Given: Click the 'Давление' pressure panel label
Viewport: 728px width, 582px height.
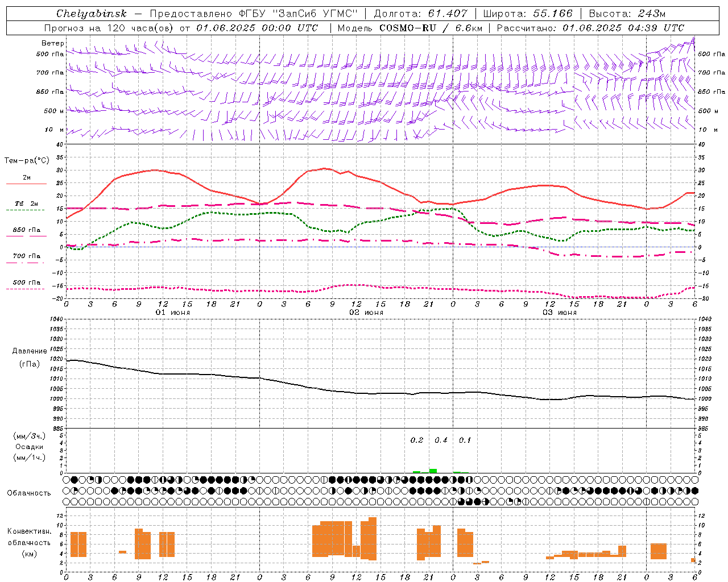Looking at the screenshot, I should coord(30,351).
